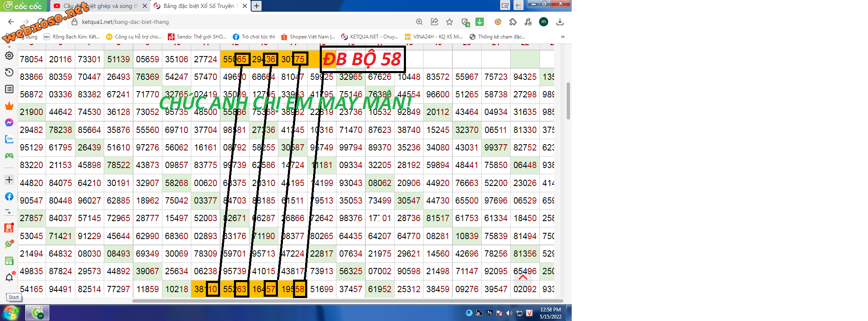Open VINA24H KQ XS bookmark
This screenshot has width=868, height=321.
coord(434,37)
